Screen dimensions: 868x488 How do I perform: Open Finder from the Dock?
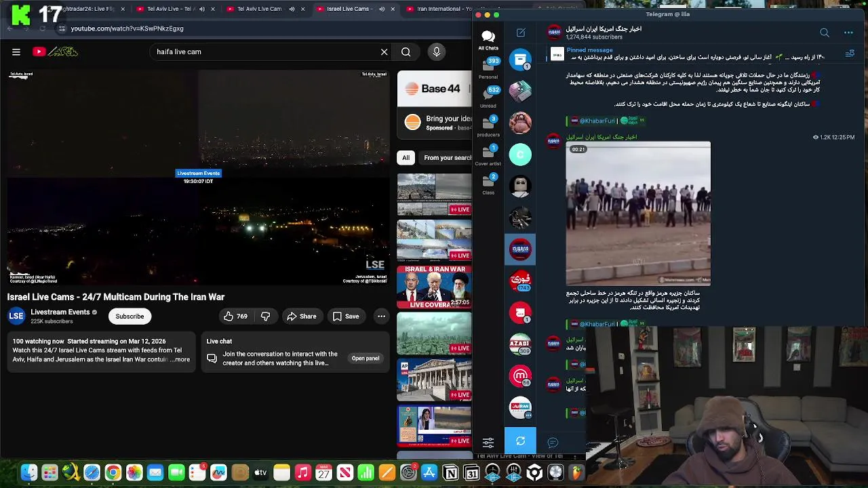pyautogui.click(x=28, y=472)
